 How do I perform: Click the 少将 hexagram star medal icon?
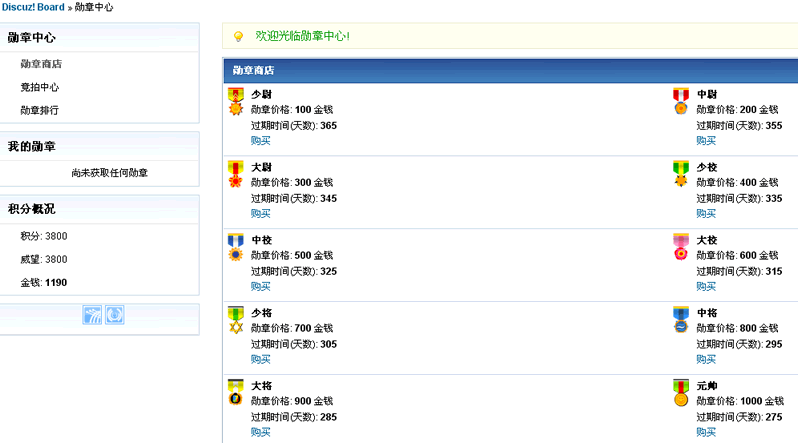(x=236, y=320)
